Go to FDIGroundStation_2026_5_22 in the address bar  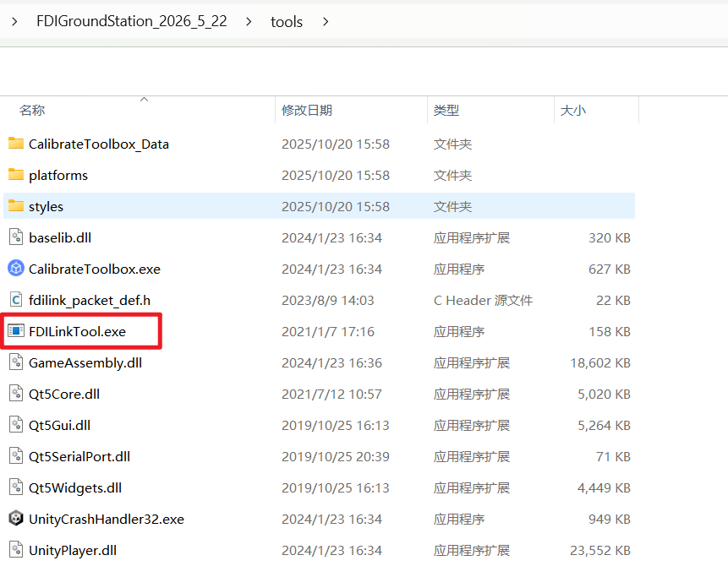point(131,21)
